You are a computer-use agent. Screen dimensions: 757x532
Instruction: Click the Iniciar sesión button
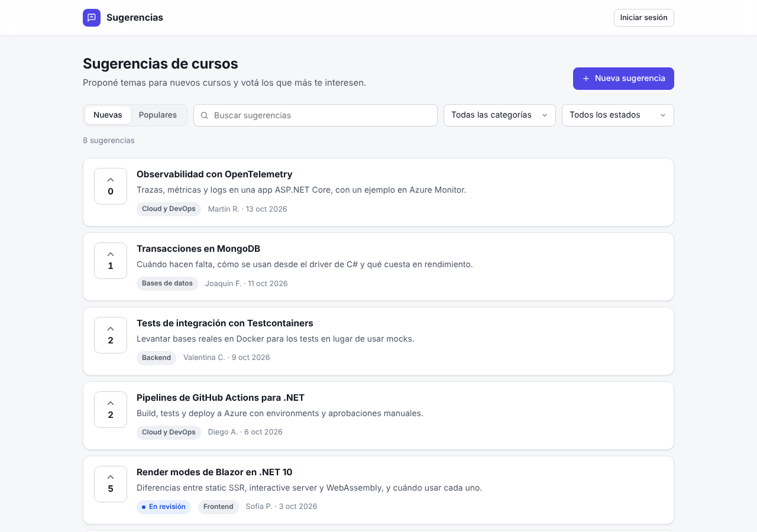[x=644, y=18]
